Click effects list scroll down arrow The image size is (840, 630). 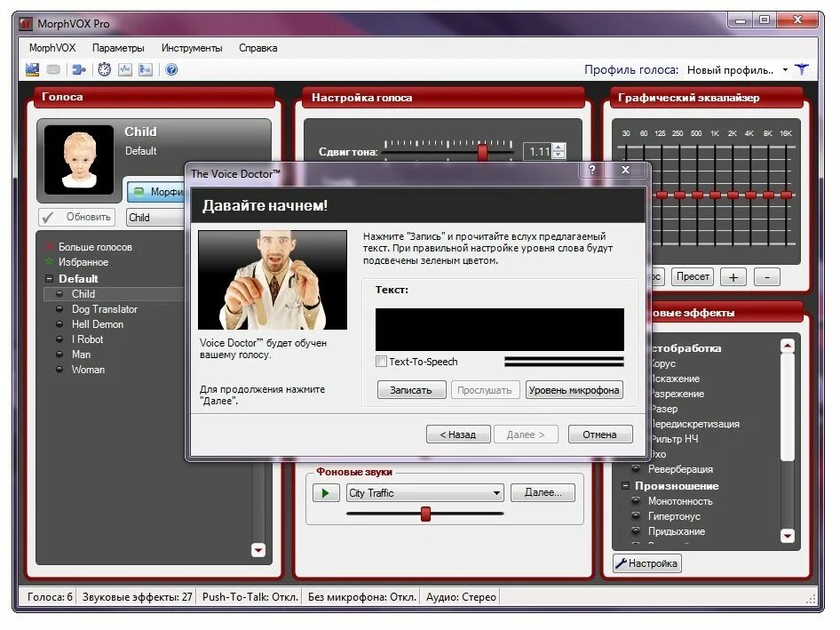click(x=788, y=536)
